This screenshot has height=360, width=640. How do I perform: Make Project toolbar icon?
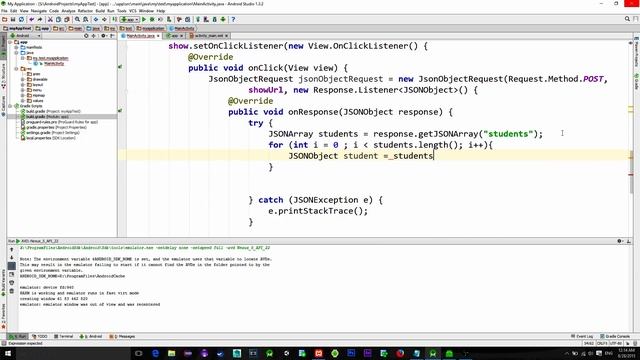[115, 19]
